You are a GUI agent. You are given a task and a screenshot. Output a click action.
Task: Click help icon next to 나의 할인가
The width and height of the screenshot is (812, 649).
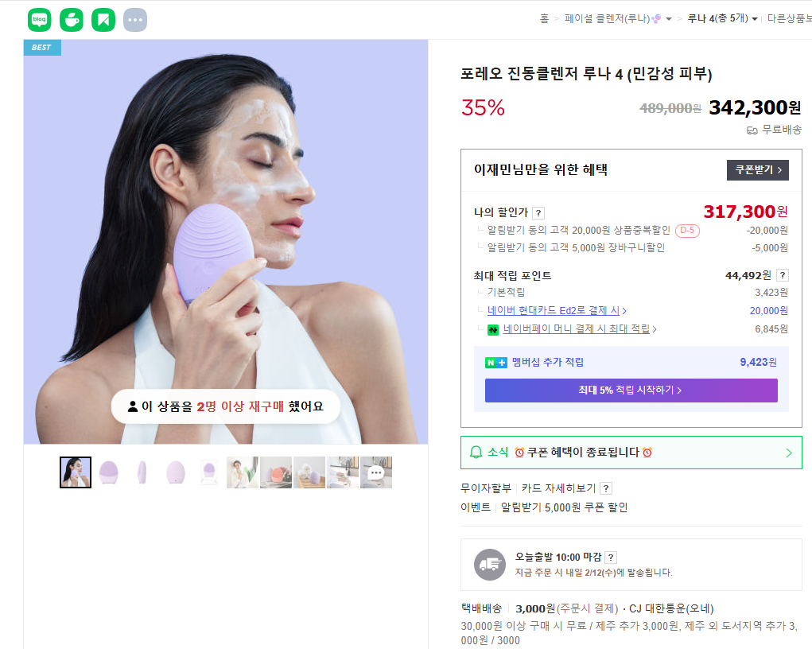point(538,213)
